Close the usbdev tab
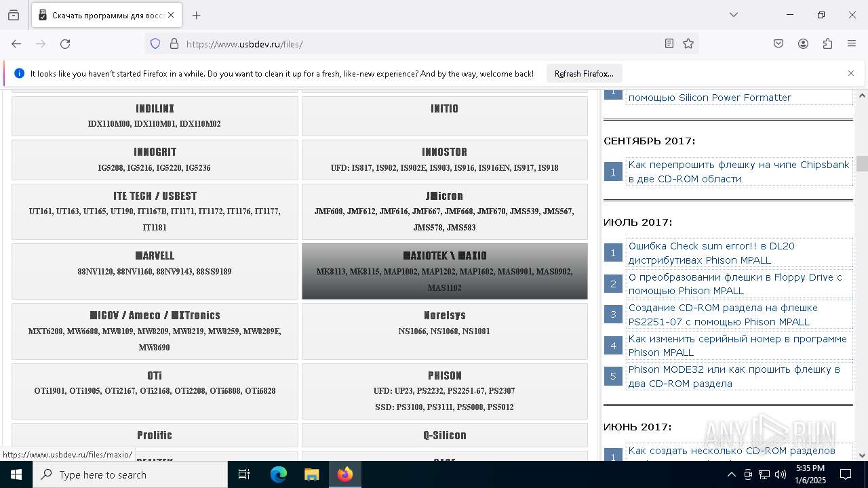The width and height of the screenshot is (868, 488). [171, 15]
